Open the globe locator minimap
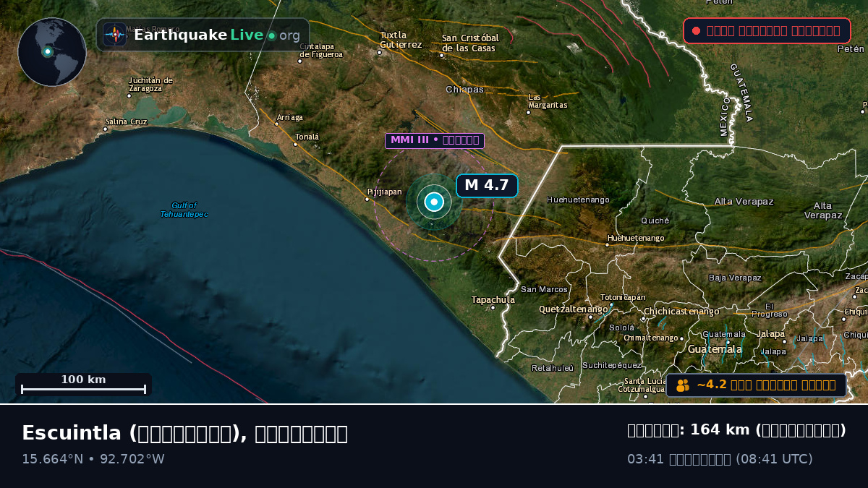868x488 pixels. click(x=52, y=52)
